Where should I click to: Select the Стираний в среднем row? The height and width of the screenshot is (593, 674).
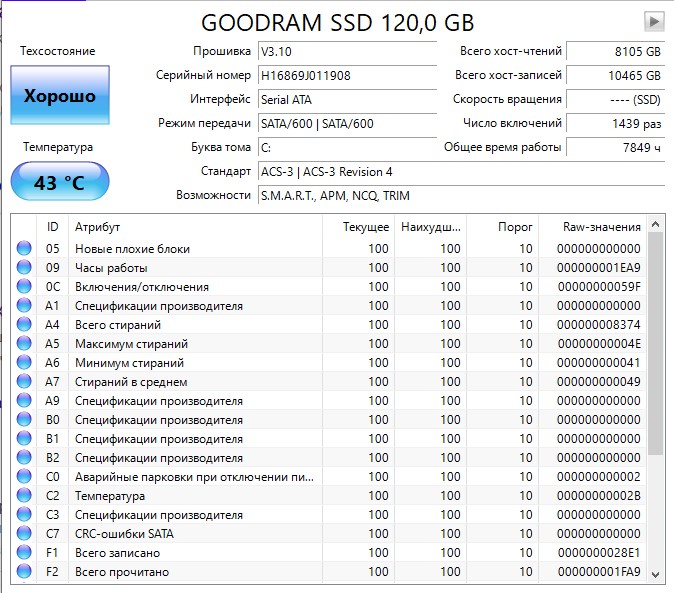[x=329, y=381]
